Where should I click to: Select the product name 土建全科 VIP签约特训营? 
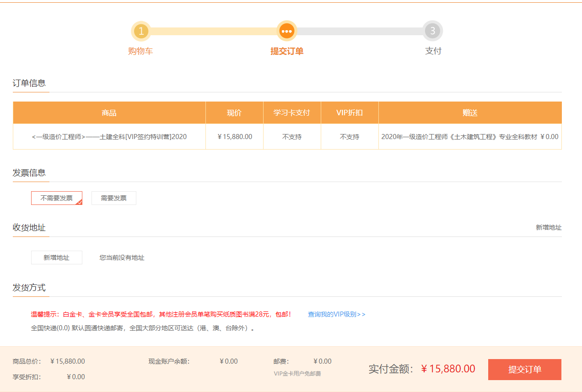(109, 136)
